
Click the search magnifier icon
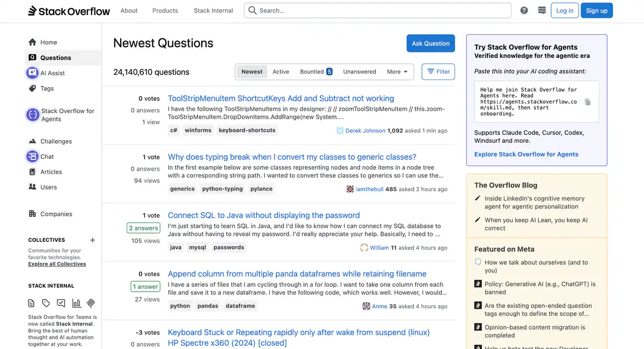pyautogui.click(x=252, y=10)
